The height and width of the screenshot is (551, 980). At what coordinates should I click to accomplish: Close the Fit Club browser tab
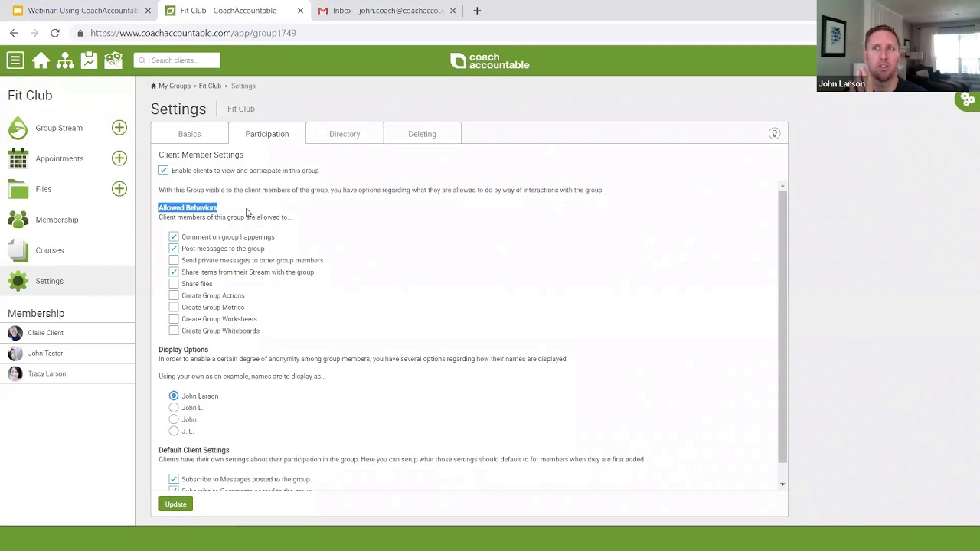[300, 11]
